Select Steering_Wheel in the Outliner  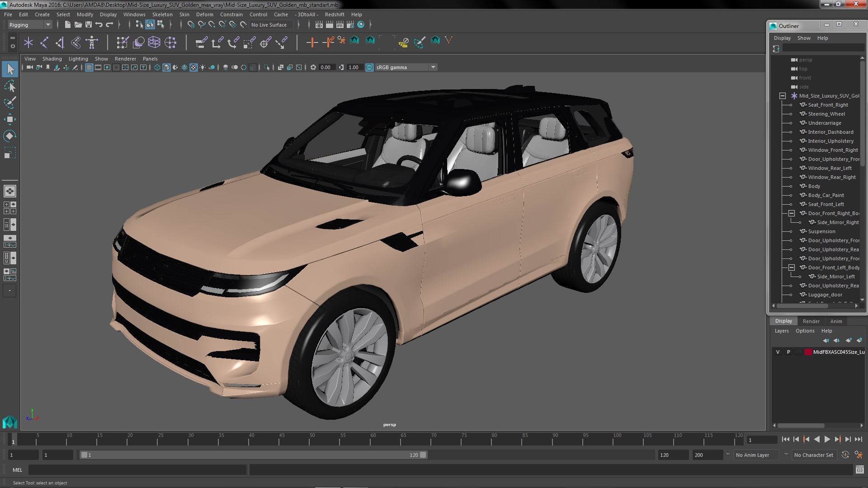pos(826,114)
